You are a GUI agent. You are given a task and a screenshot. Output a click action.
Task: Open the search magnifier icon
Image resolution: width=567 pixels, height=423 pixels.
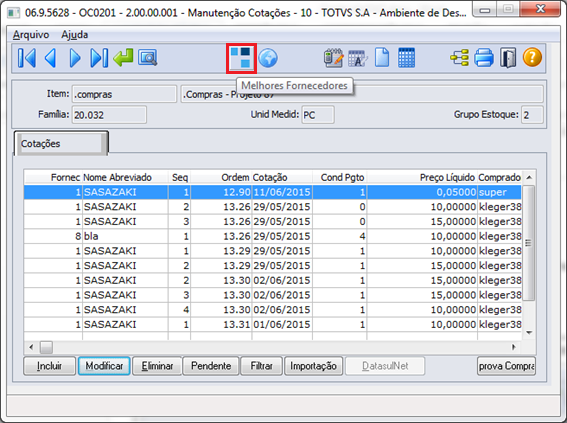(x=148, y=58)
